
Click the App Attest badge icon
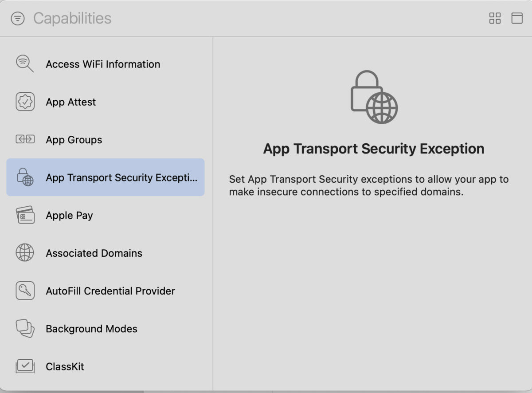coord(25,102)
